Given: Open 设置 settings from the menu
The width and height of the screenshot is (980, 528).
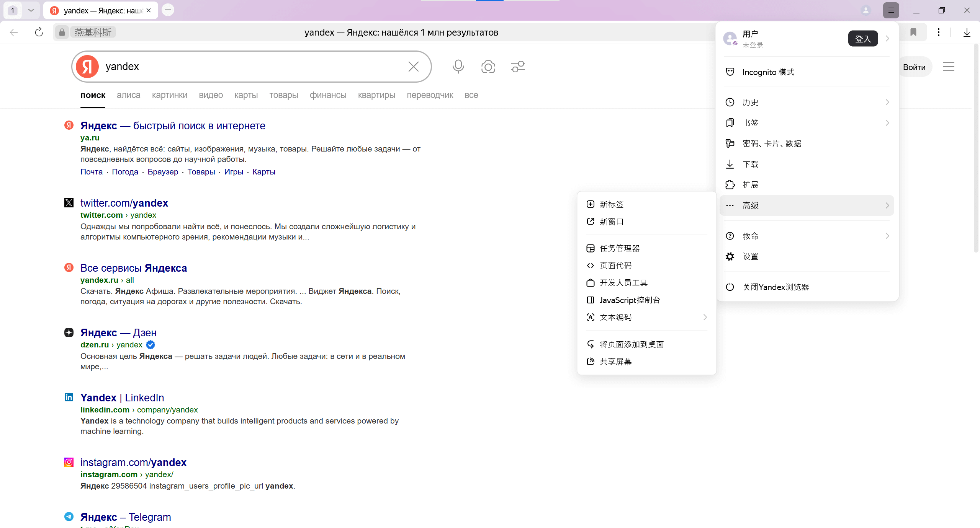Looking at the screenshot, I should 750,256.
